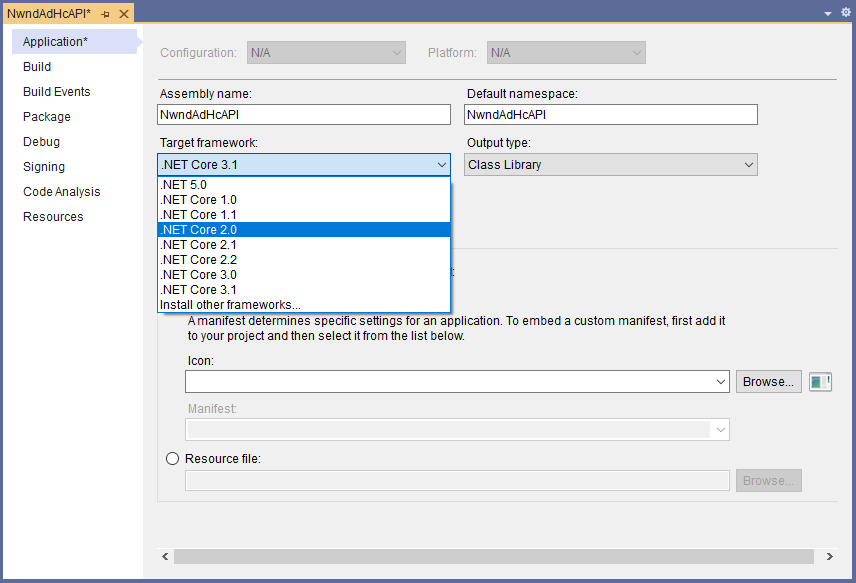This screenshot has height=583, width=856.
Task: Show the Code Analysis page
Action: 62,192
